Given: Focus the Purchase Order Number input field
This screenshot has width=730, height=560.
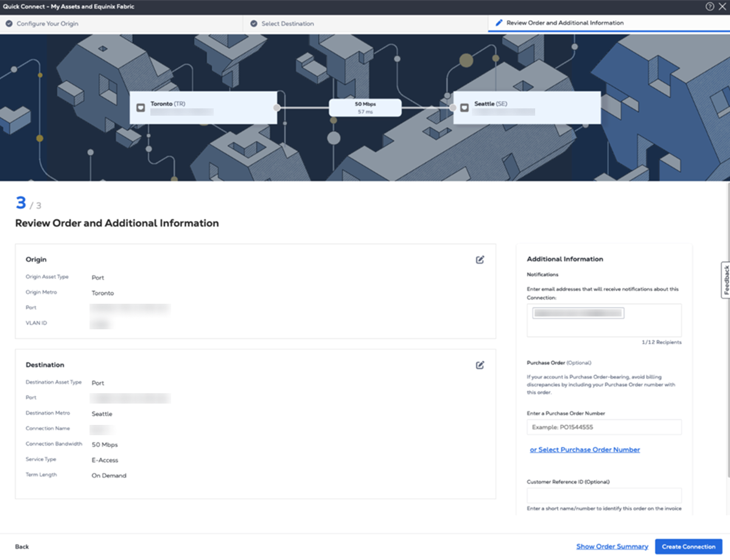Looking at the screenshot, I should pyautogui.click(x=604, y=427).
